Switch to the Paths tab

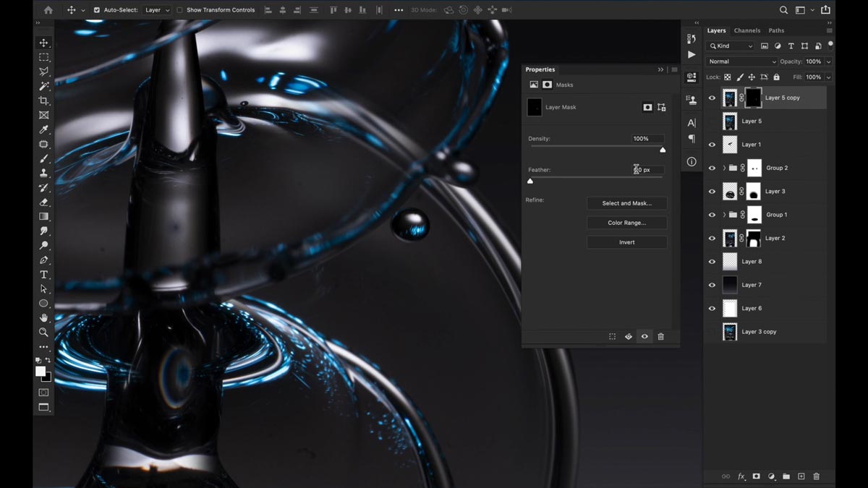click(x=776, y=30)
